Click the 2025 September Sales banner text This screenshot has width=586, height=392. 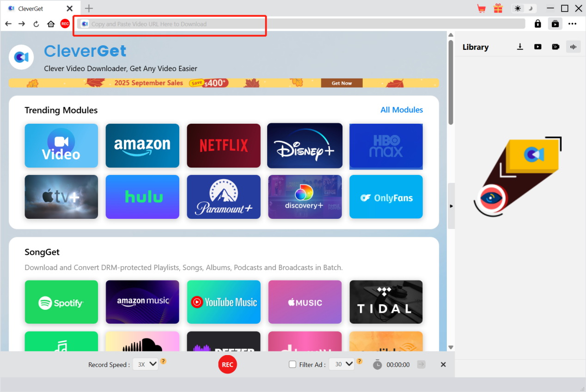(x=149, y=83)
